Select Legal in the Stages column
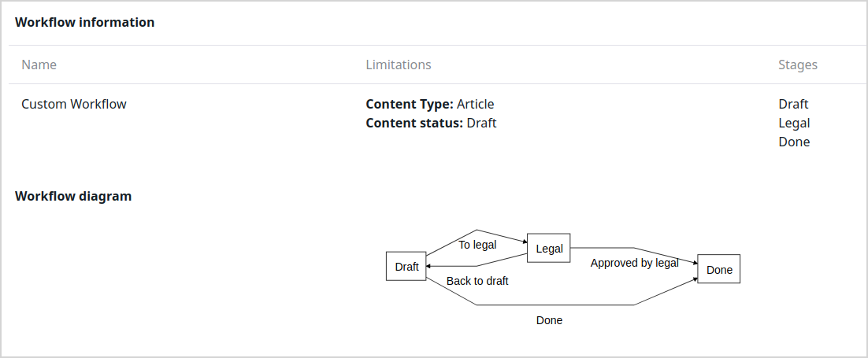Viewport: 868px width, 358px height. click(794, 123)
